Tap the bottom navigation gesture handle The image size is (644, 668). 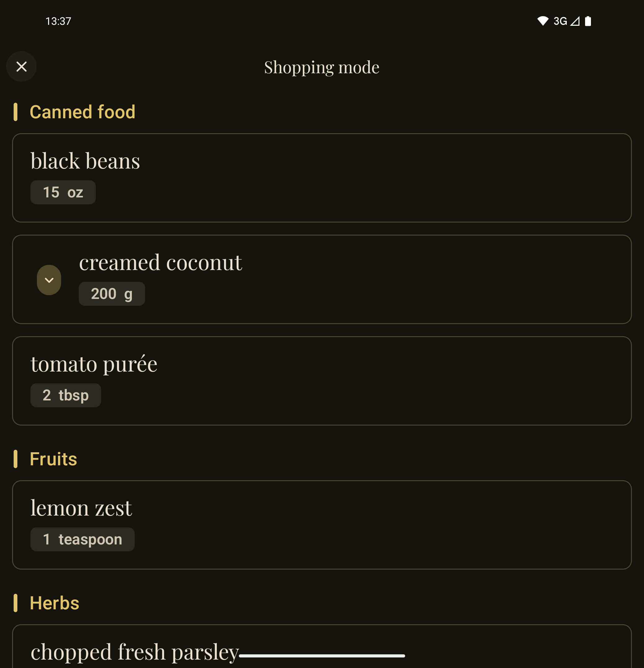(x=321, y=656)
